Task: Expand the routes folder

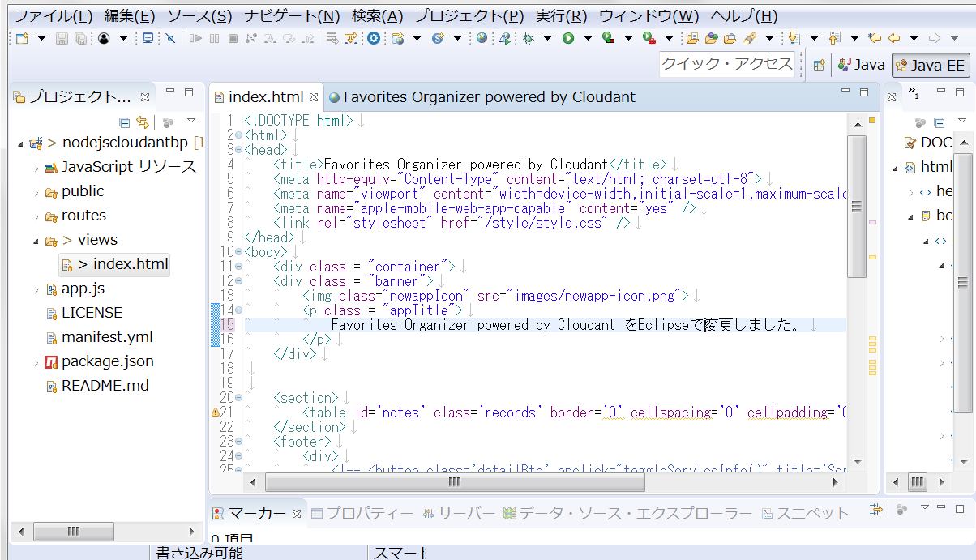Action: [x=36, y=216]
